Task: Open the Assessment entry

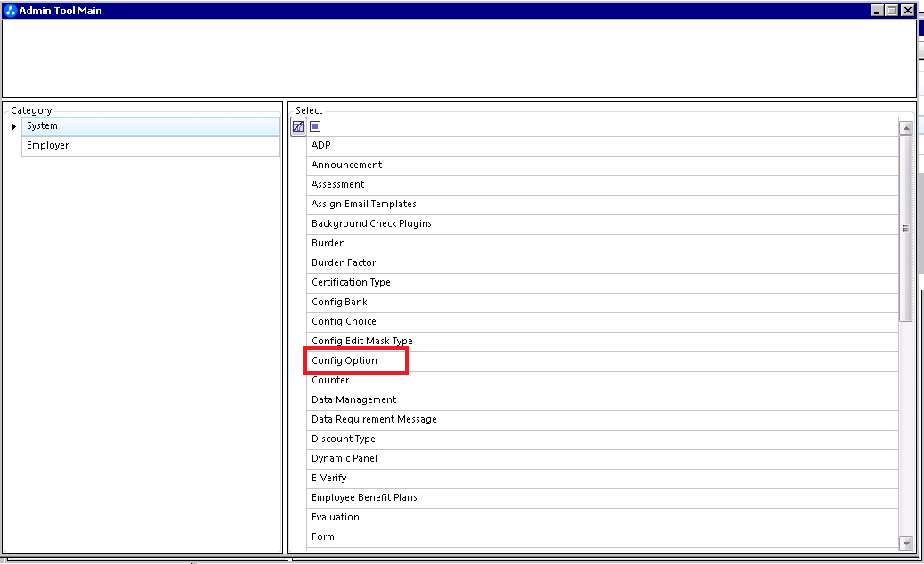Action: [x=603, y=185]
